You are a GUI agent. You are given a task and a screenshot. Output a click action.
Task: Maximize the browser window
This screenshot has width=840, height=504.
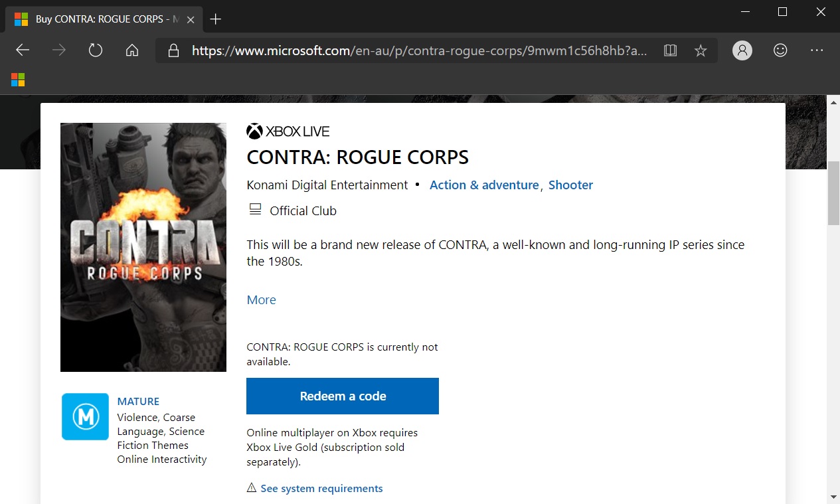pos(782,12)
